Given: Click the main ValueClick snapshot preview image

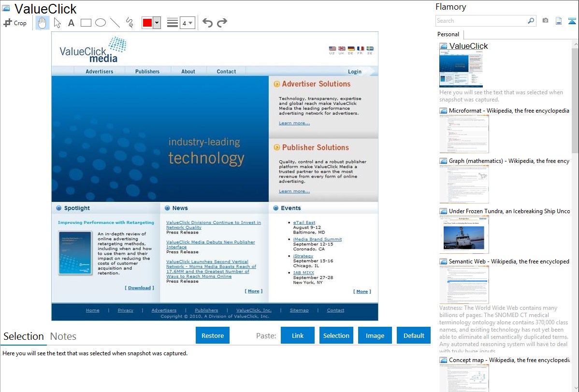Looking at the screenshot, I should click(215, 176).
